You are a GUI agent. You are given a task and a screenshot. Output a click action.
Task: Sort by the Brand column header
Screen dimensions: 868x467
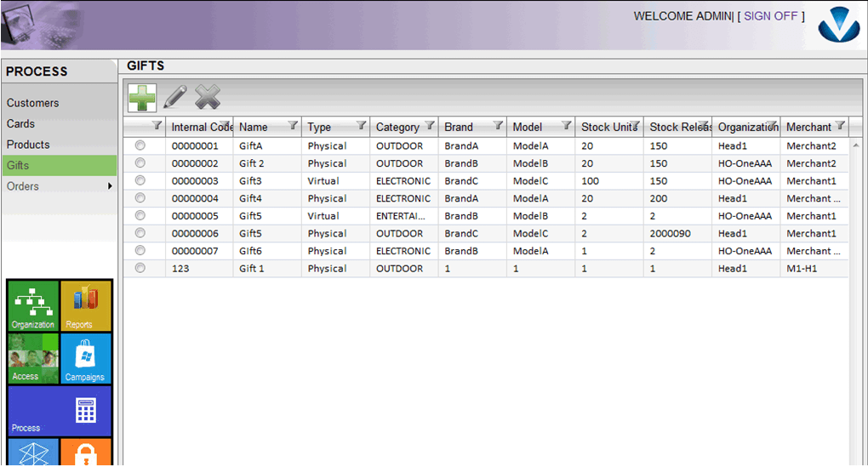pyautogui.click(x=459, y=127)
